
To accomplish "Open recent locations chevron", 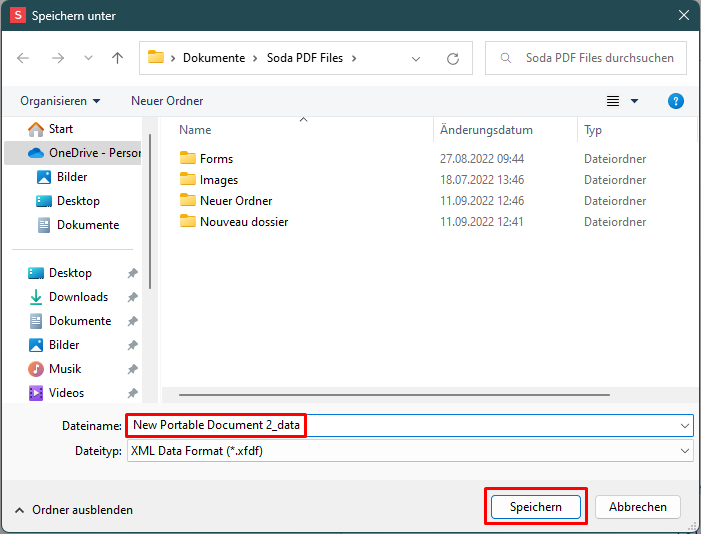I will [x=89, y=58].
